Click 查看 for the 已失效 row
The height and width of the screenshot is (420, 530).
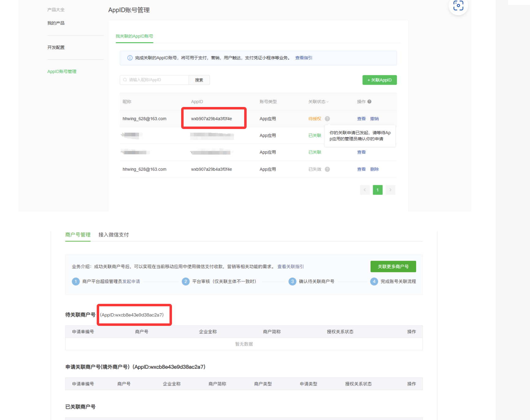point(361,169)
